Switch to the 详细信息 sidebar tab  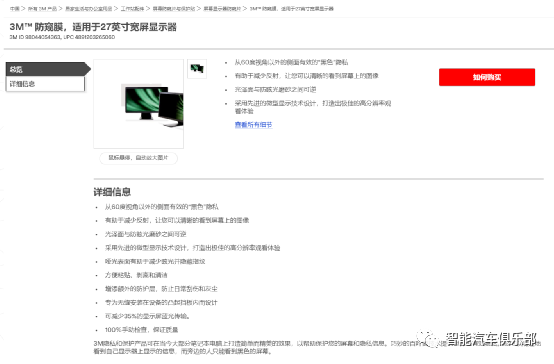[45, 84]
